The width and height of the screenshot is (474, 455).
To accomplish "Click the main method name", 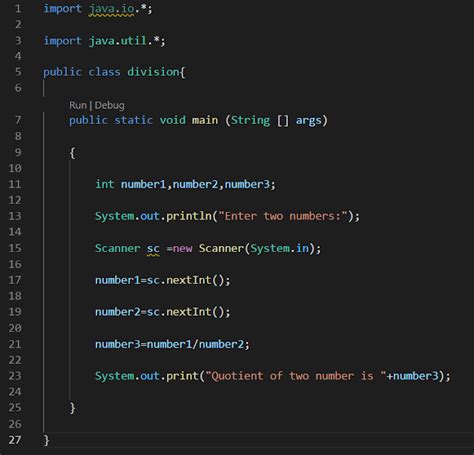I will point(205,120).
